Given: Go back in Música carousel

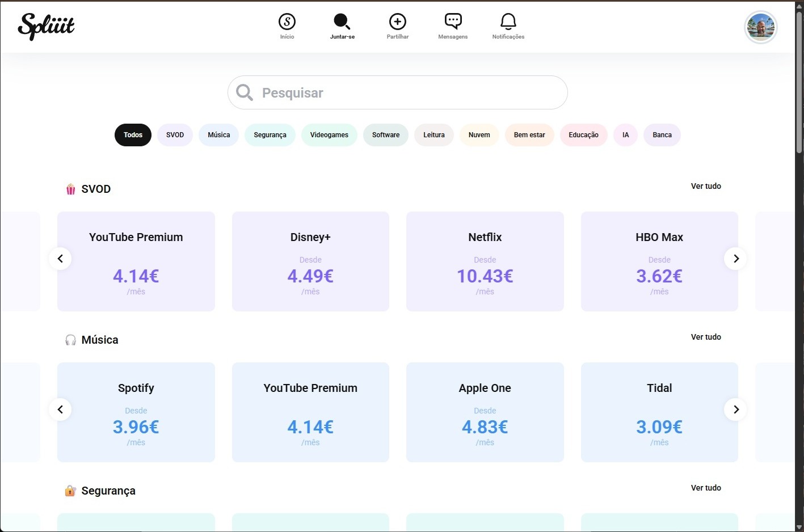Looking at the screenshot, I should 60,409.
